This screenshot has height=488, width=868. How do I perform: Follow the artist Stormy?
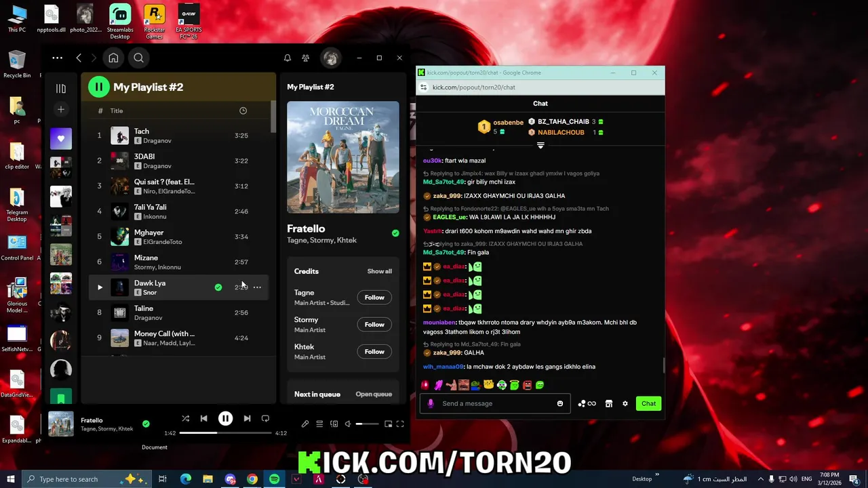374,324
